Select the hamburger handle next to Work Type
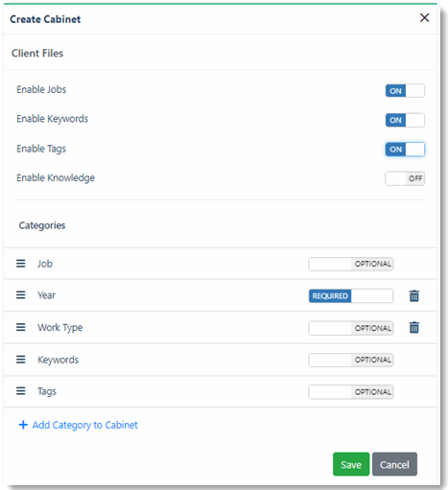The image size is (448, 490). click(x=21, y=327)
